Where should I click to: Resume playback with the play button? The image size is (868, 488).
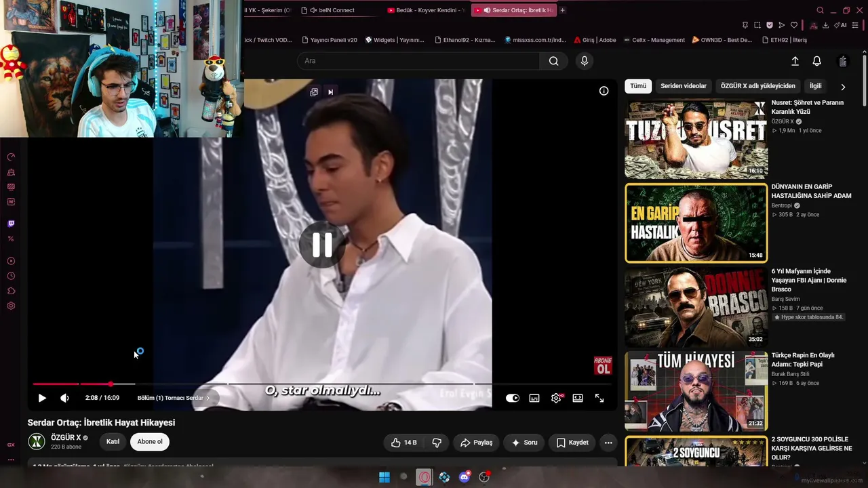[x=42, y=398]
